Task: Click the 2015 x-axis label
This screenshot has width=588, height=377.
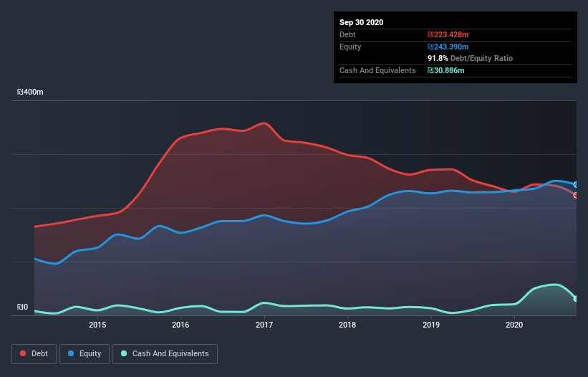Action: pyautogui.click(x=97, y=325)
